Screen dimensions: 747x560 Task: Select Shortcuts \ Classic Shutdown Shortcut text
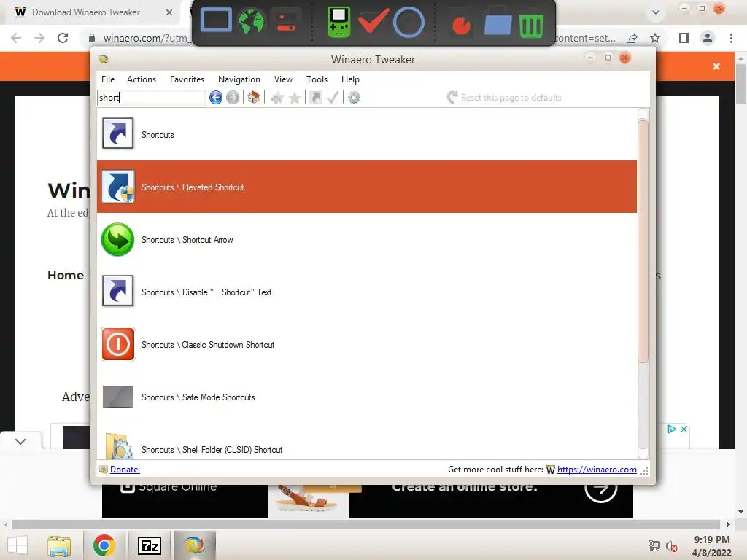pyautogui.click(x=208, y=344)
